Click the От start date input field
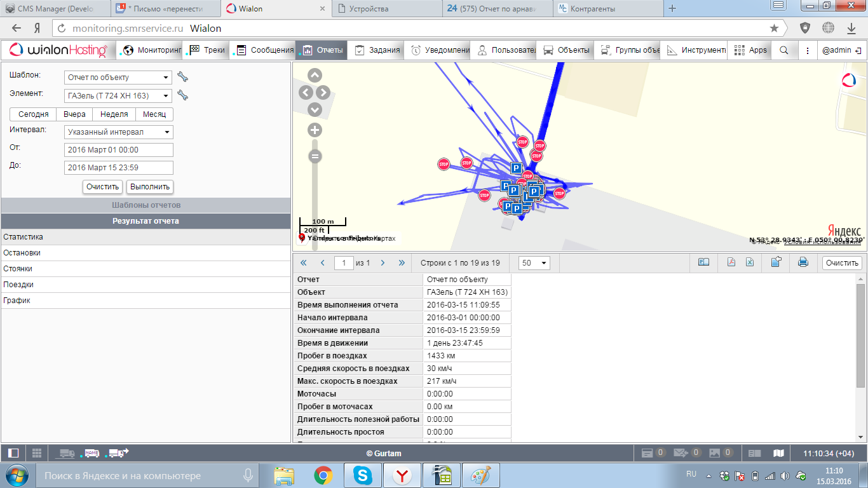Viewport: 868px width, 488px height. (119, 150)
